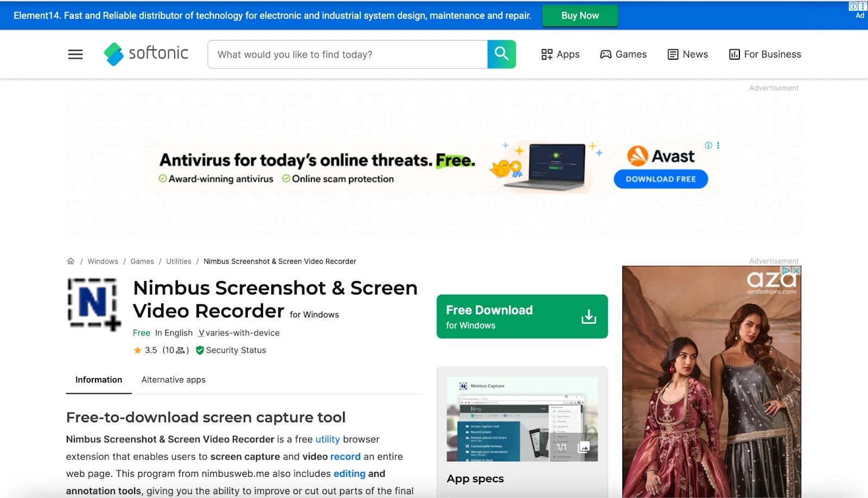Go to home via breadcrumb icon

71,261
